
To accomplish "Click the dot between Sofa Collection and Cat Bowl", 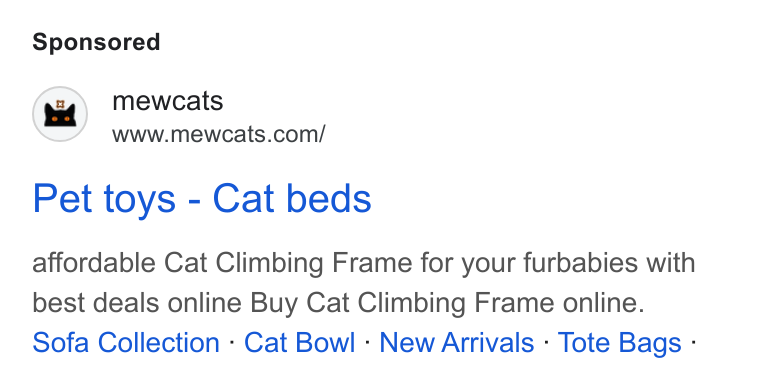I will (232, 341).
